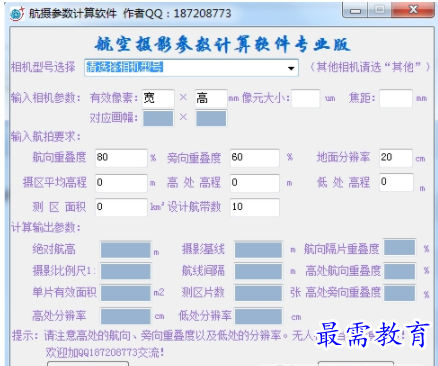Click the effective pixel height (高) field

[x=211, y=98]
